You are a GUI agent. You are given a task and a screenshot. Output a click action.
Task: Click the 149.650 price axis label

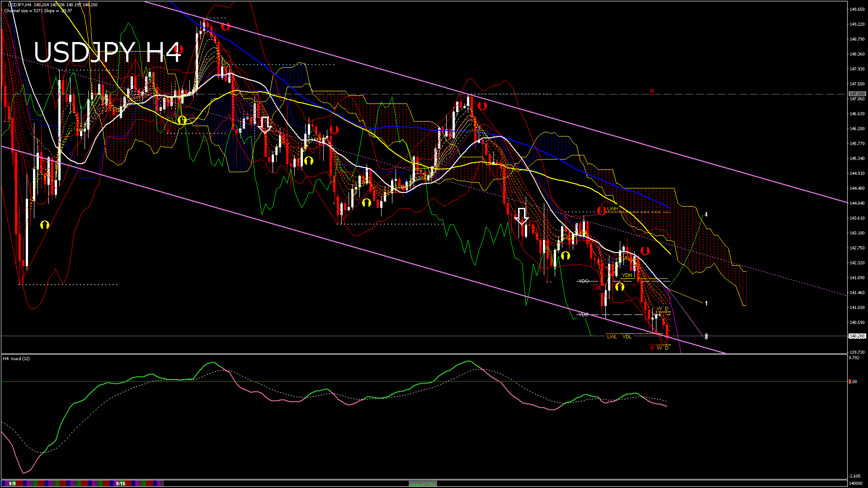pyautogui.click(x=858, y=9)
